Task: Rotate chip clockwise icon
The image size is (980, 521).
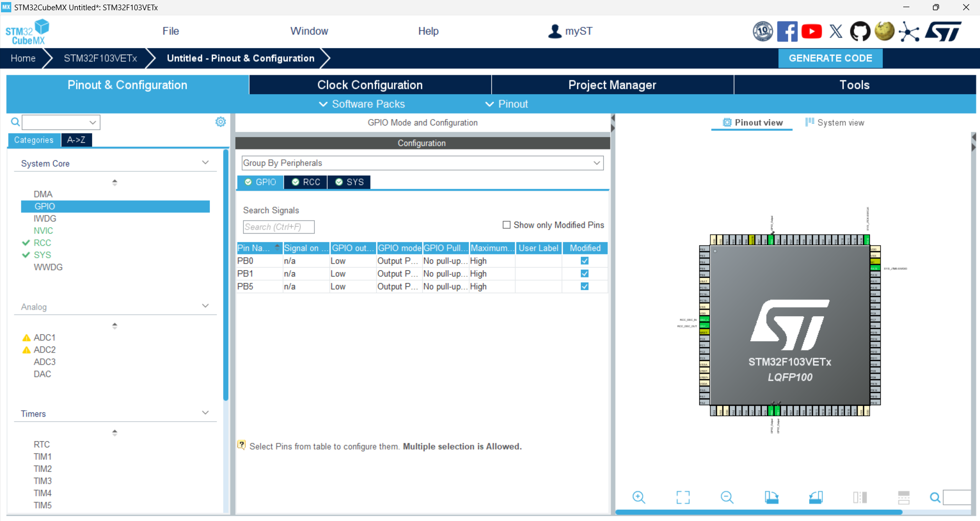Action: click(x=771, y=497)
